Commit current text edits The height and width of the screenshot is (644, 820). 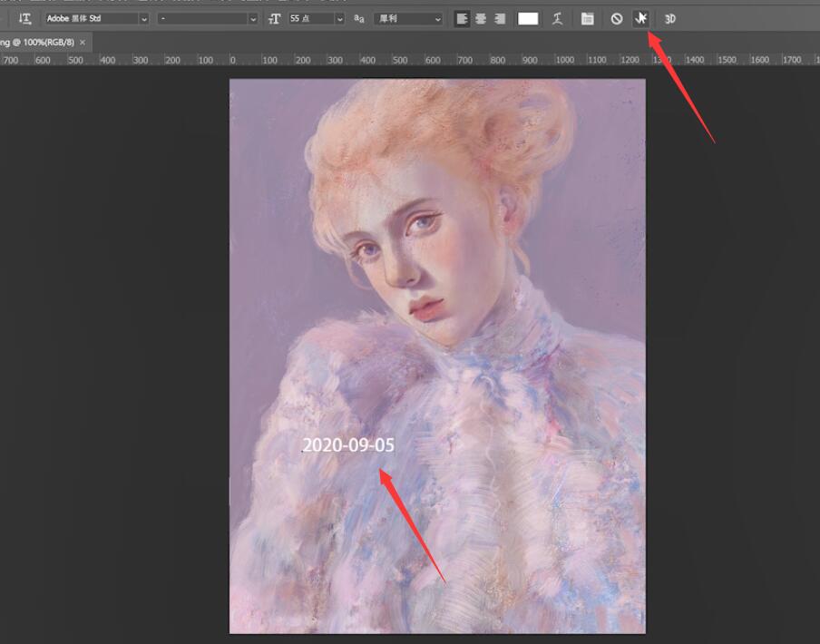640,19
